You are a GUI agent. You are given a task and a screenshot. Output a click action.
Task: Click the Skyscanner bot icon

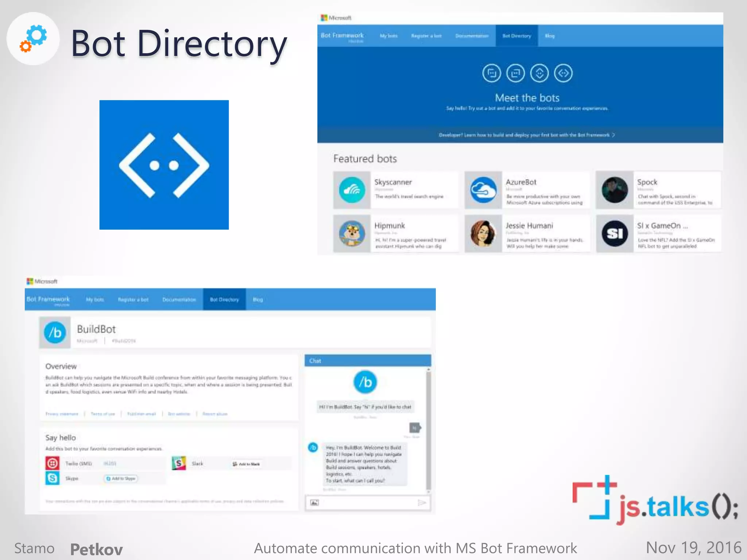(352, 190)
